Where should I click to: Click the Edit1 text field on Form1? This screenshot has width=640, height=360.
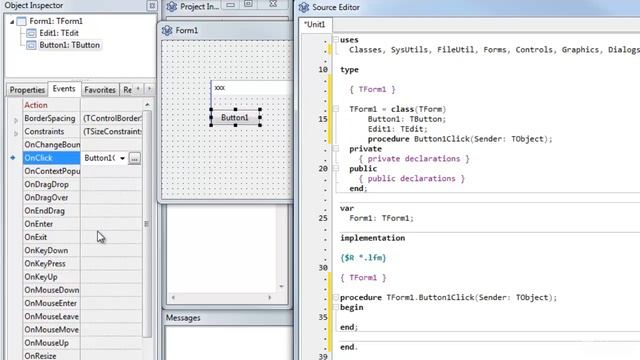pos(252,88)
